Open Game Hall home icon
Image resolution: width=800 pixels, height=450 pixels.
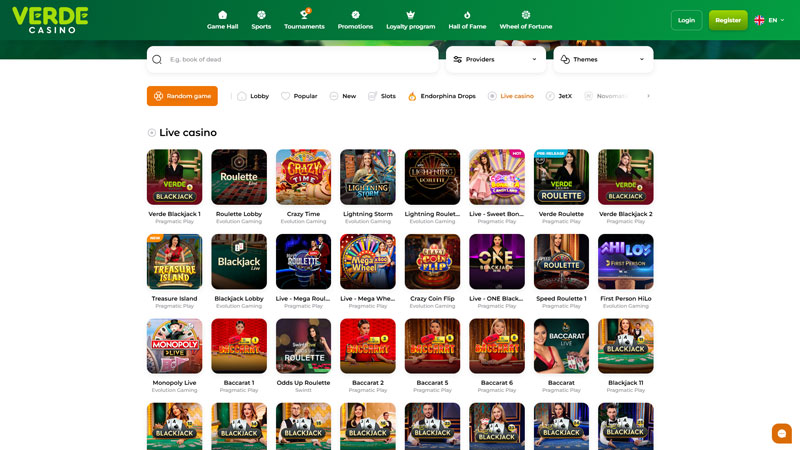pos(222,15)
